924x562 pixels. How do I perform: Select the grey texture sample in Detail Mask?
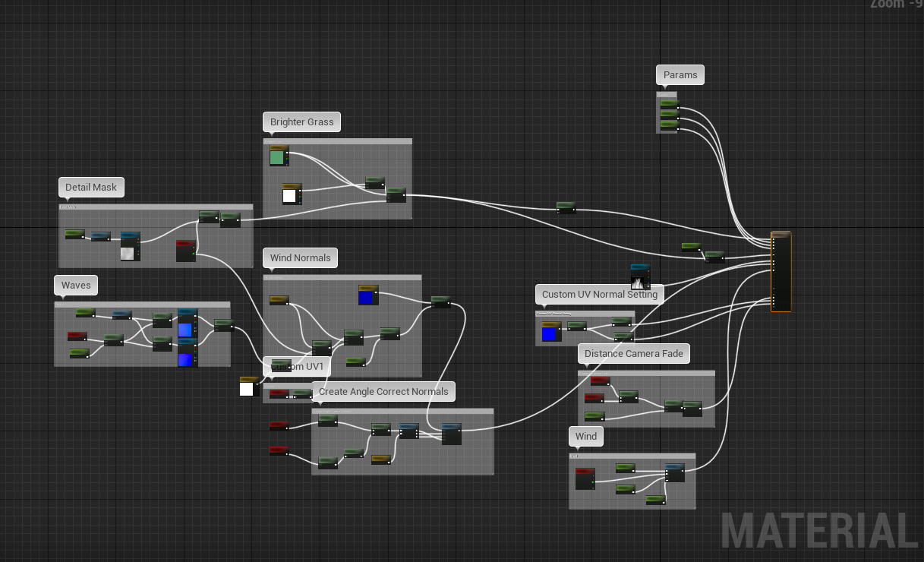click(130, 247)
